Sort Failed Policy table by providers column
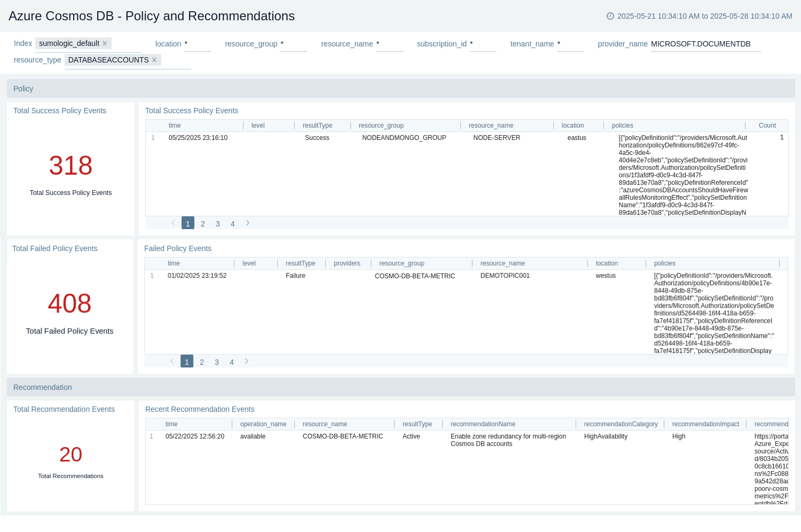Screen dimensions: 801x532 (x=347, y=263)
